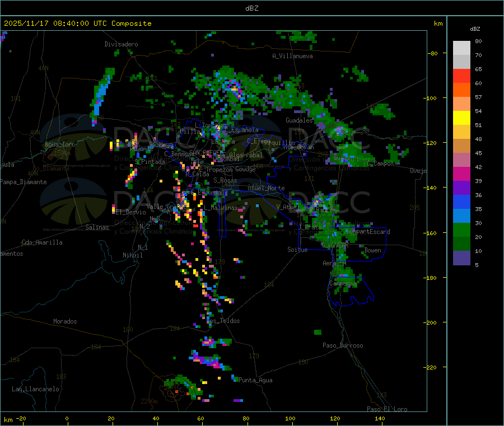
Task: Click the red 60-65 dBZ legend swatch
Action: point(461,76)
